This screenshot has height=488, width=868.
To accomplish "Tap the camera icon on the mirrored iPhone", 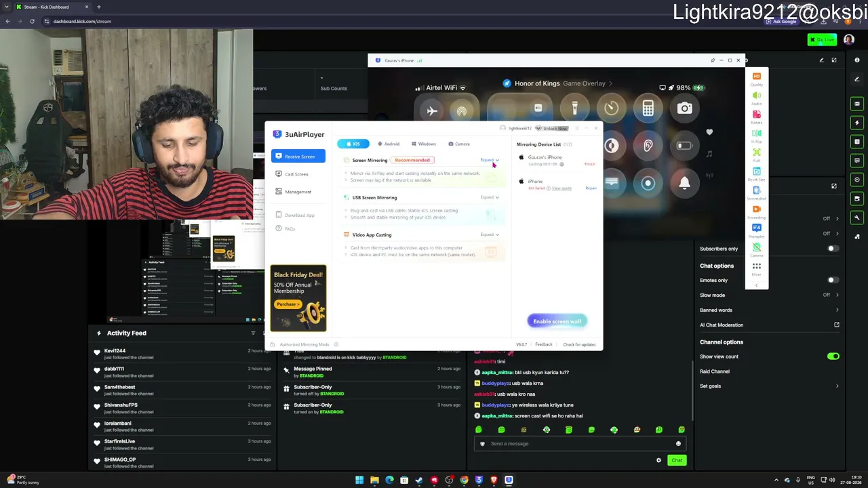I will pos(685,108).
